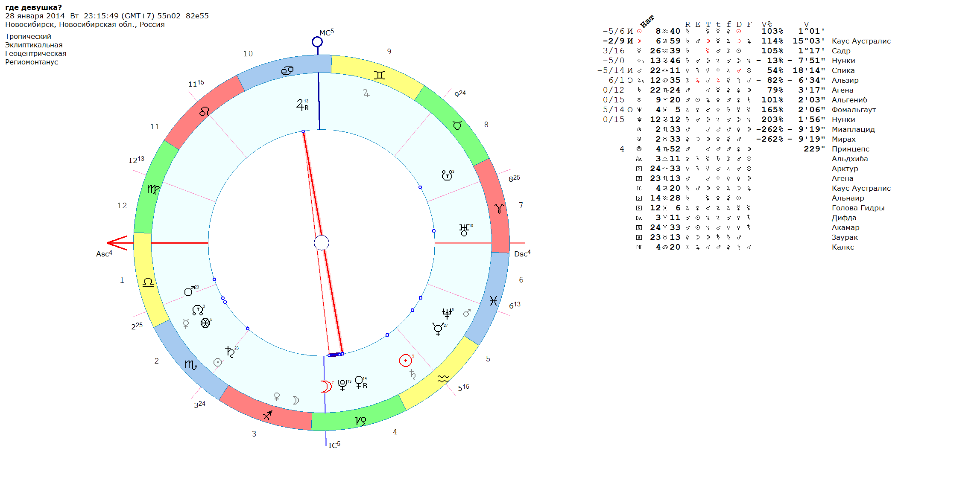Click the 'Геоцентрическая' label
The height and width of the screenshot is (486, 980).
pyautogui.click(x=36, y=54)
